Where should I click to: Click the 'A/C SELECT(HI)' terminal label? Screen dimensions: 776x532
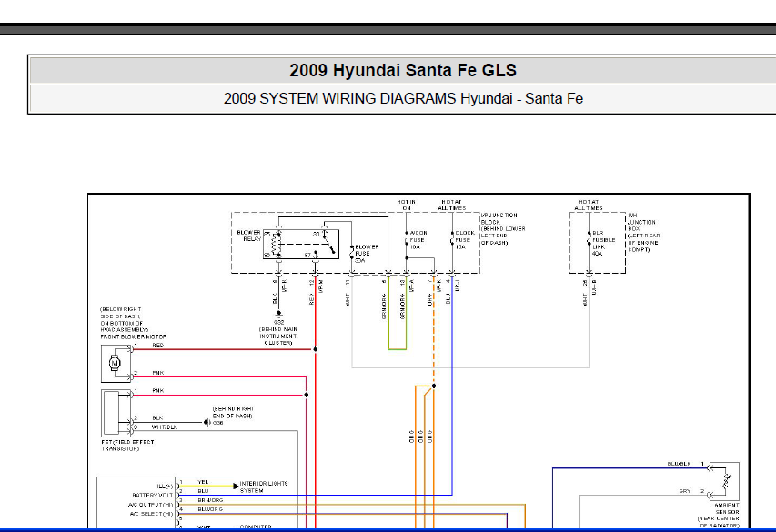[x=151, y=514]
